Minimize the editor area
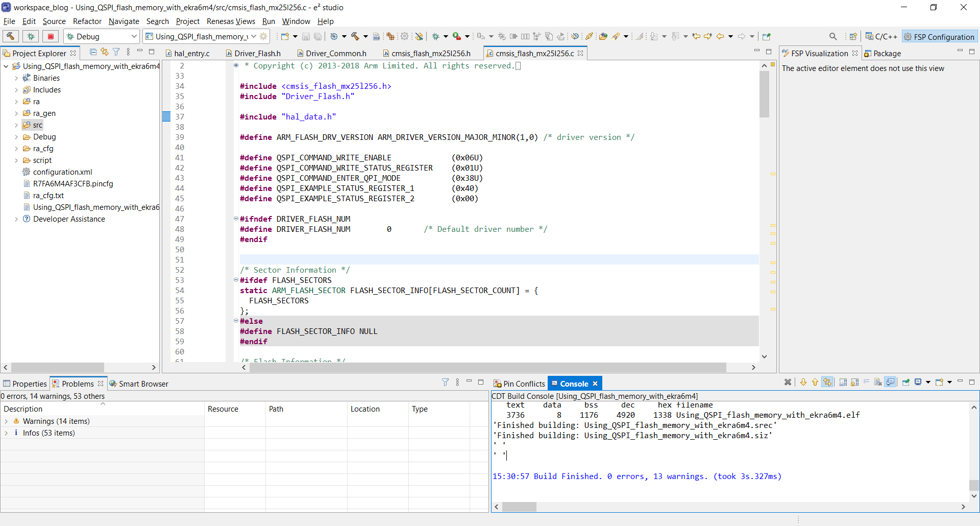 (757, 51)
